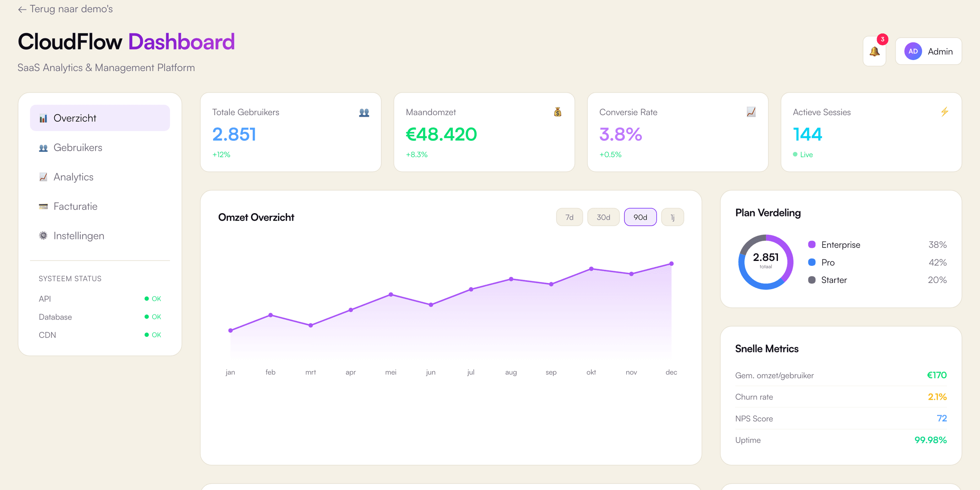
Task: Click the 3.8% Conversie Rate value
Action: click(621, 134)
